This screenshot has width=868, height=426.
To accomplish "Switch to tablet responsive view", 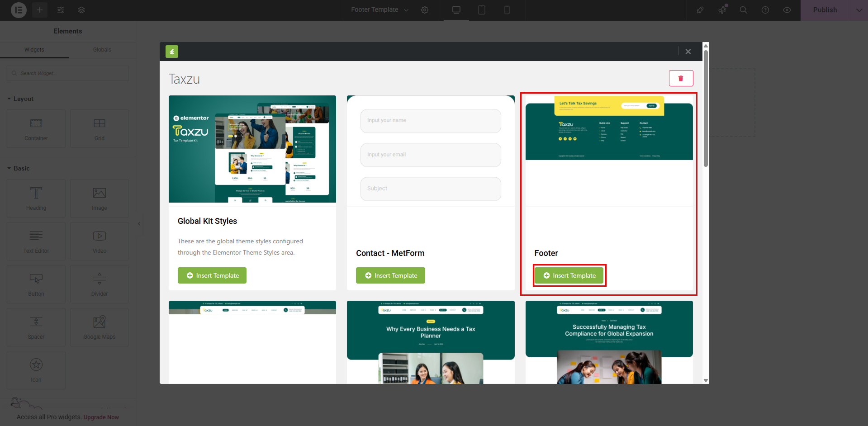I will point(482,10).
